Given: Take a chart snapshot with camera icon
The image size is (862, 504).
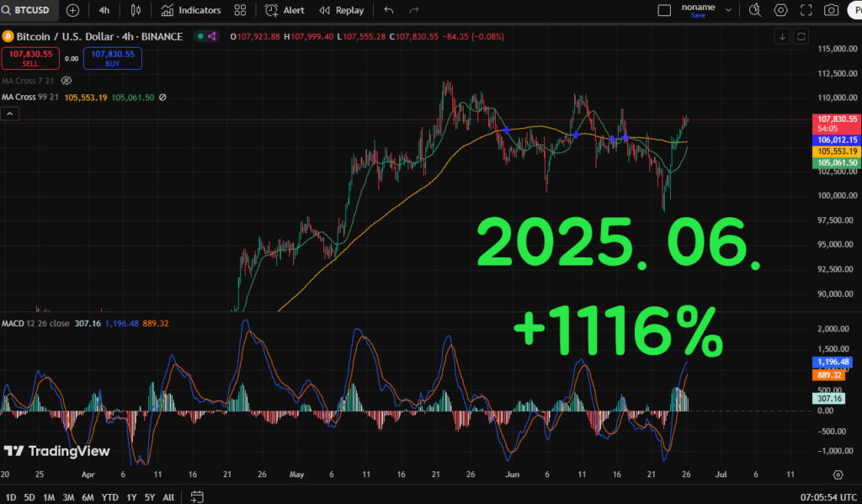Looking at the screenshot, I should pyautogui.click(x=831, y=10).
